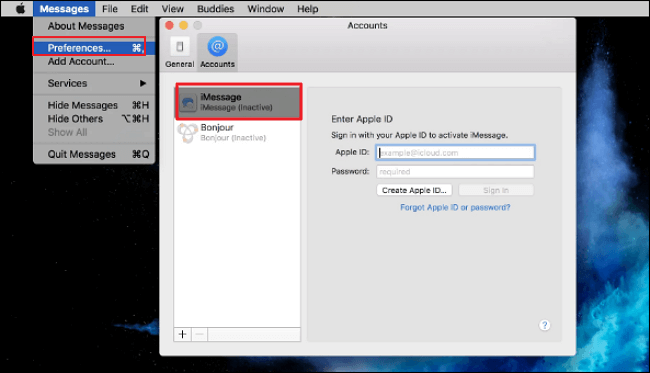This screenshot has width=650, height=373.
Task: Open the Edit menu
Action: tap(139, 9)
